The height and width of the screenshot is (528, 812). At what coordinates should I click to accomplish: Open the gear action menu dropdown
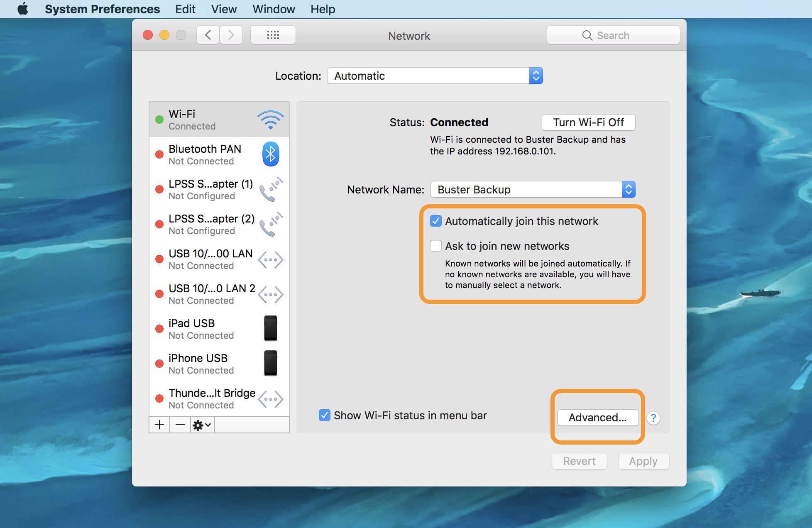pos(202,425)
